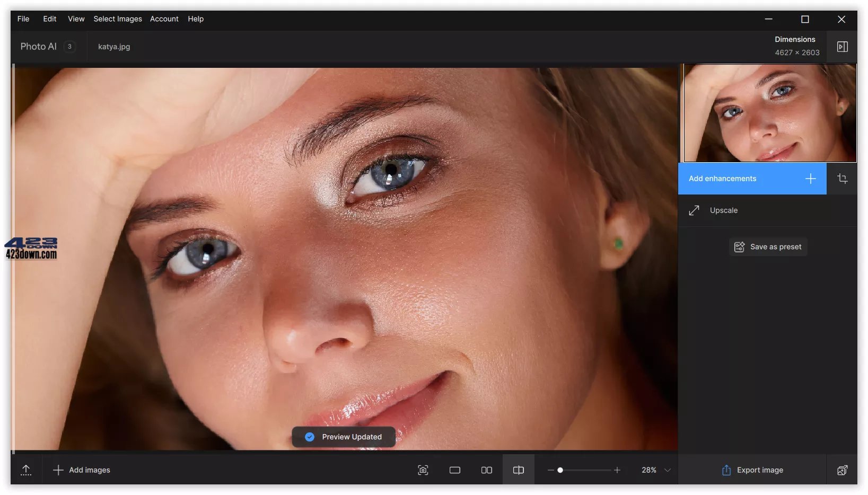Select the split-view comparison mode
Screen dimensions: 868x495
pyautogui.click(x=518, y=470)
